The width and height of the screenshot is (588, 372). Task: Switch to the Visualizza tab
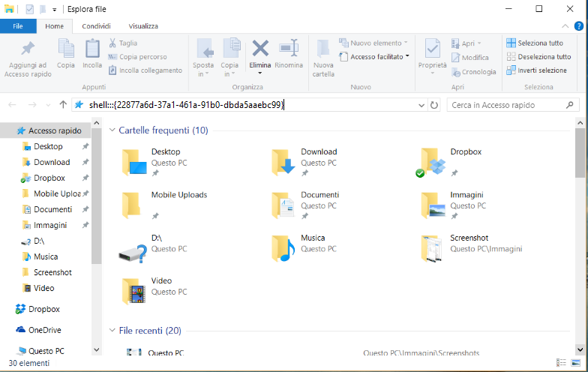[143, 25]
